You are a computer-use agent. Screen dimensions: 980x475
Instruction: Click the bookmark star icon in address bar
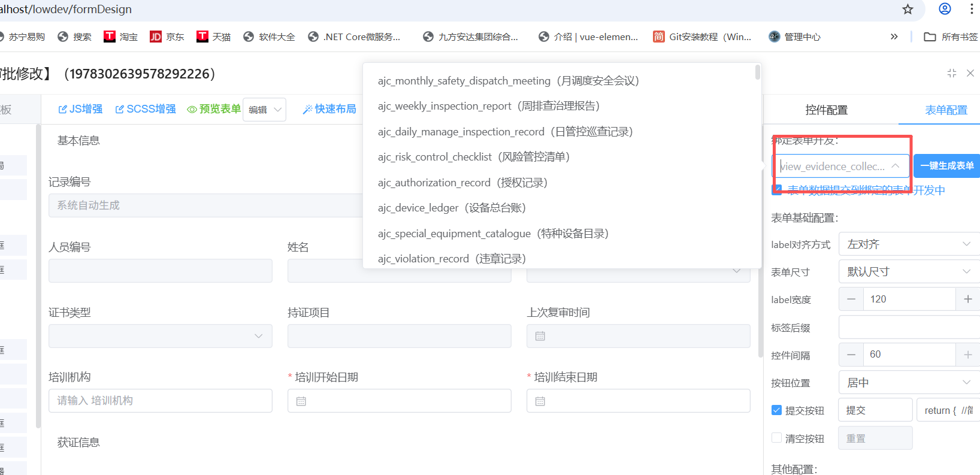coord(908,9)
